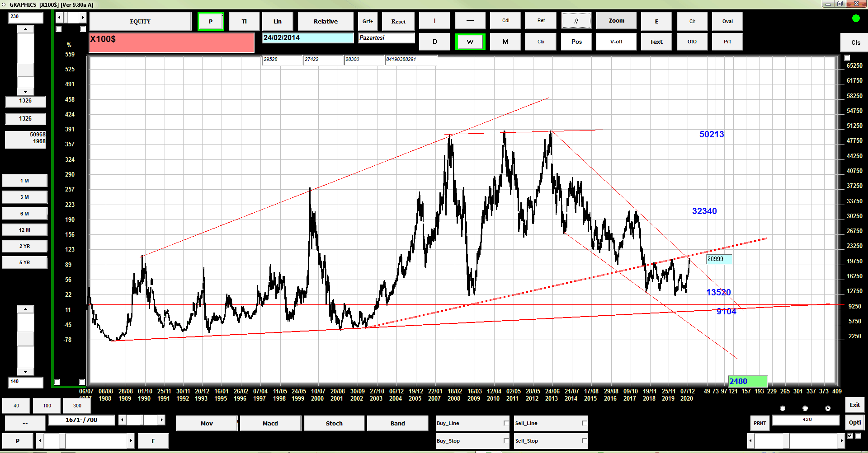
Task: Open the Text annotation tool
Action: pos(656,42)
